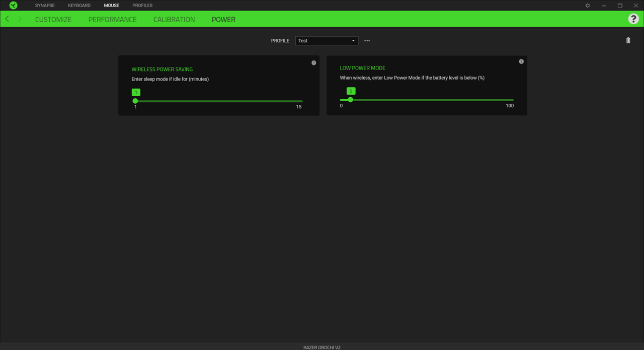The width and height of the screenshot is (644, 350).
Task: Click the 15 maximum minutes label
Action: pyautogui.click(x=299, y=107)
